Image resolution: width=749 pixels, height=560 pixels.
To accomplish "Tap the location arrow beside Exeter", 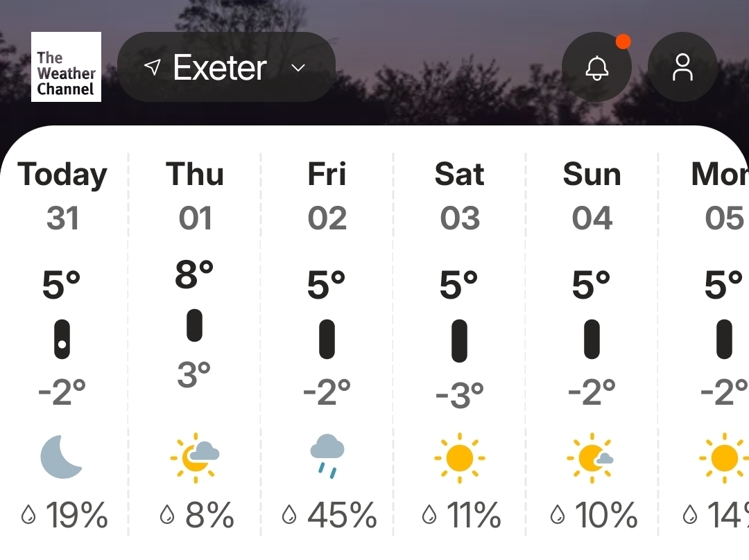I will pyautogui.click(x=152, y=67).
